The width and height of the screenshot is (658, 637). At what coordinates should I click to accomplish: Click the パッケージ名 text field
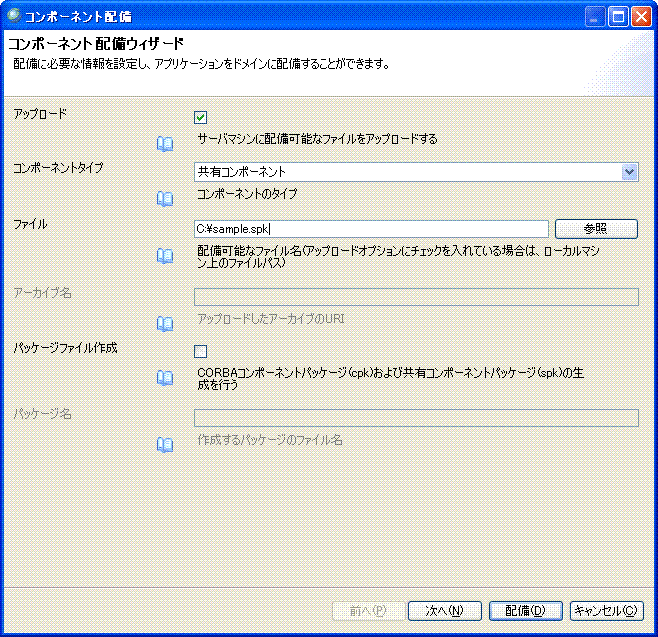[x=415, y=418]
